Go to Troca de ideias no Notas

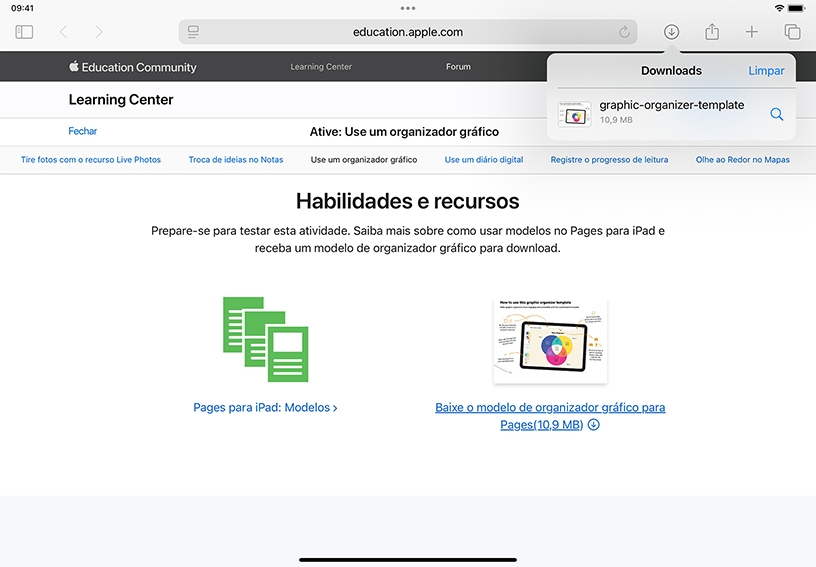click(236, 160)
